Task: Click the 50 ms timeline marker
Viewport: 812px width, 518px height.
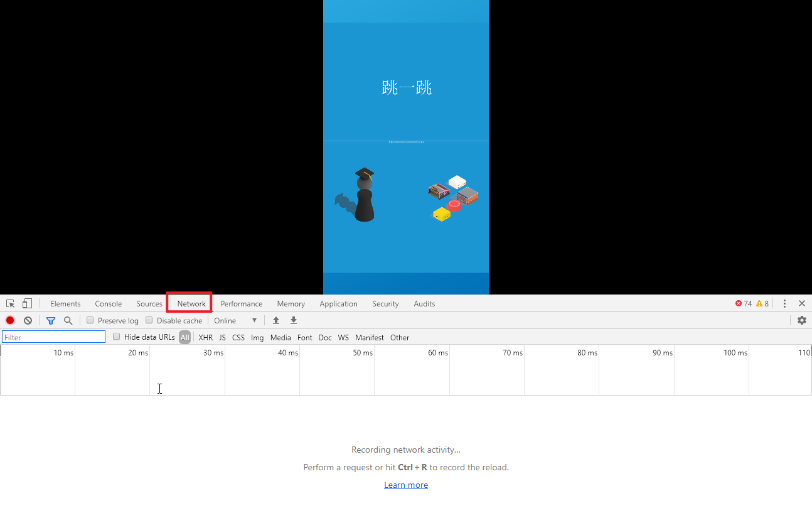Action: coord(363,353)
